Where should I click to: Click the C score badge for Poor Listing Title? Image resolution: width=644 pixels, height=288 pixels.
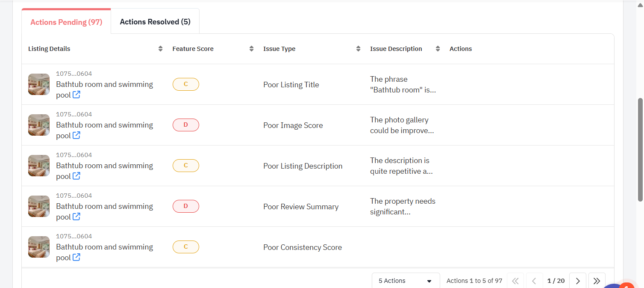point(185,84)
